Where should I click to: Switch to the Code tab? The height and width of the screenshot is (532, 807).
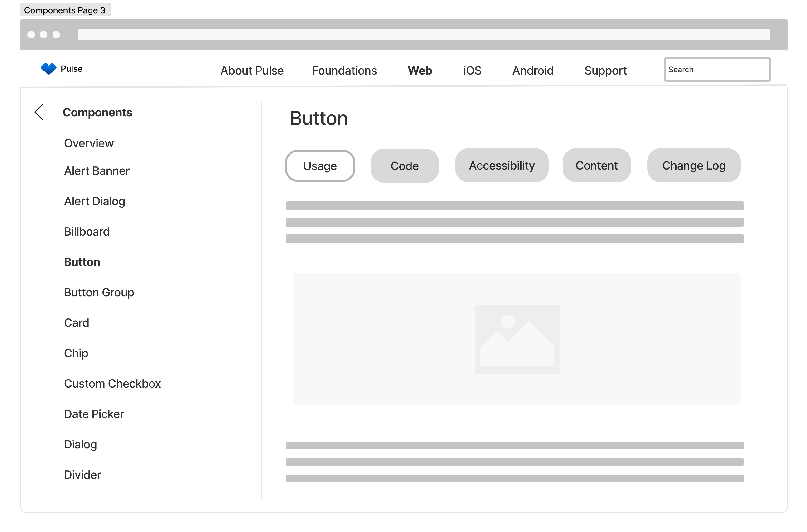404,166
